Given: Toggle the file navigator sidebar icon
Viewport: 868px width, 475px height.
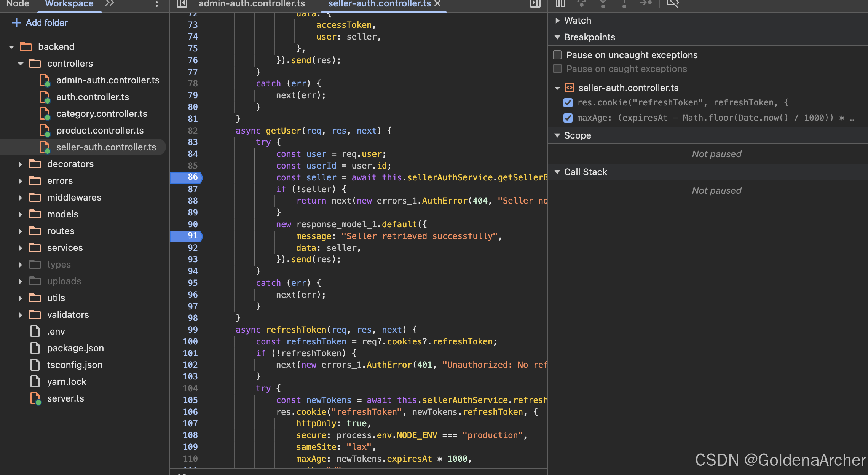Looking at the screenshot, I should pos(182,4).
